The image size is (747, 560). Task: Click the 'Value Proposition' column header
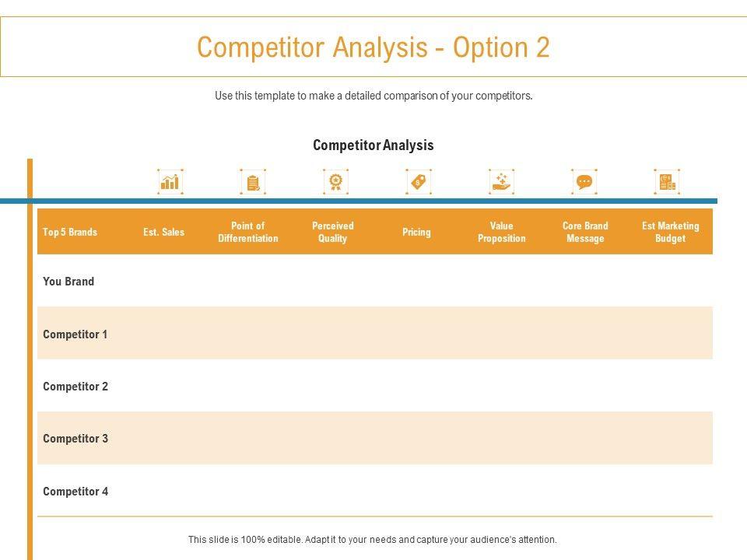click(x=502, y=232)
